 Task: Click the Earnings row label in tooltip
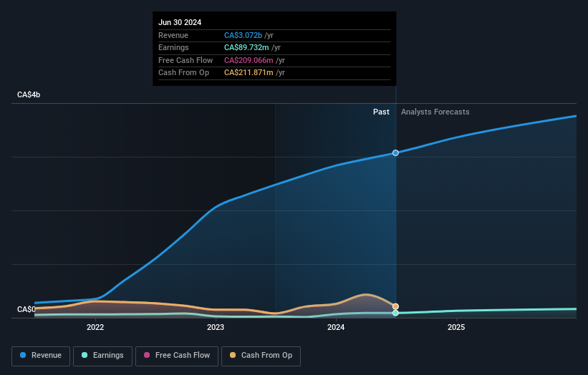click(x=173, y=47)
